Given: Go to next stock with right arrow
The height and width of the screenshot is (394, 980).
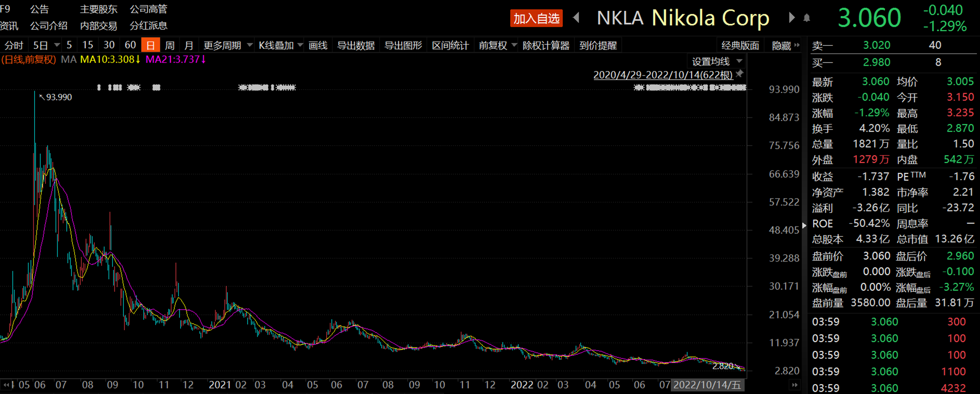Looking at the screenshot, I should tap(792, 18).
